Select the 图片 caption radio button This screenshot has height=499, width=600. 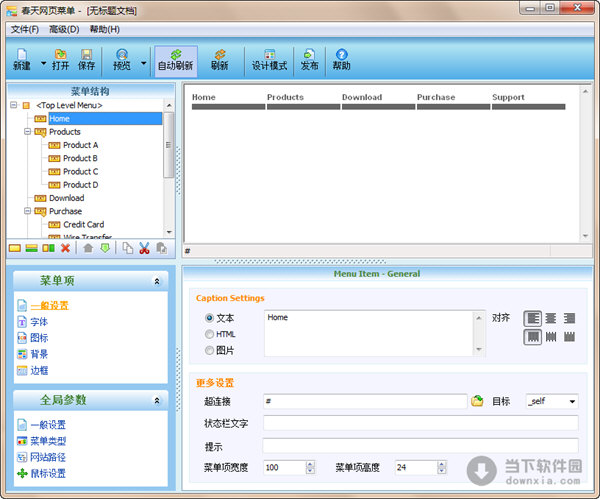click(x=209, y=350)
